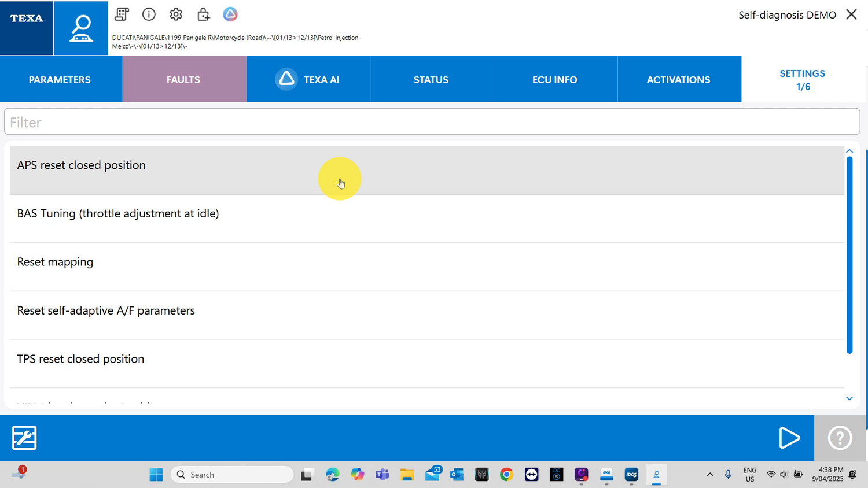Screen dimensions: 868x488
Task: Open Mail app with 53 badge
Action: pos(433,474)
